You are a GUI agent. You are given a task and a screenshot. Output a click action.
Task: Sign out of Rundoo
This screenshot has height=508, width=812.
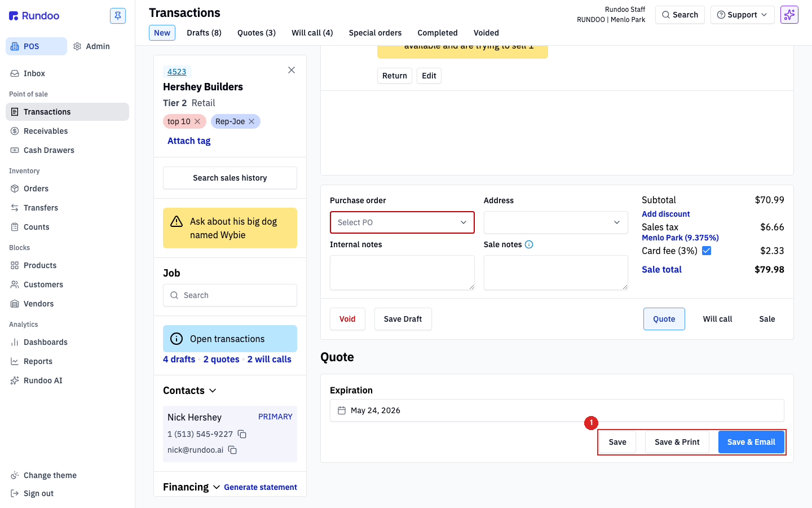pyautogui.click(x=68, y=493)
